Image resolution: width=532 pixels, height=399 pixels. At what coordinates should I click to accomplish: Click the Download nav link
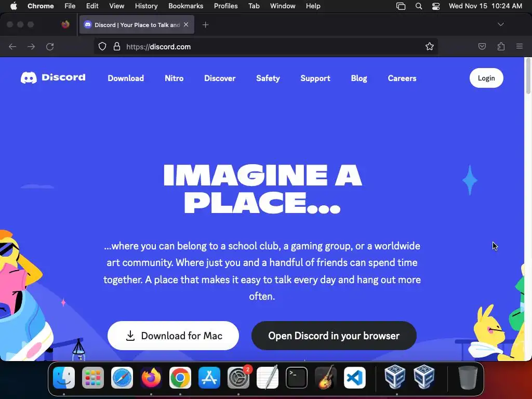click(126, 78)
